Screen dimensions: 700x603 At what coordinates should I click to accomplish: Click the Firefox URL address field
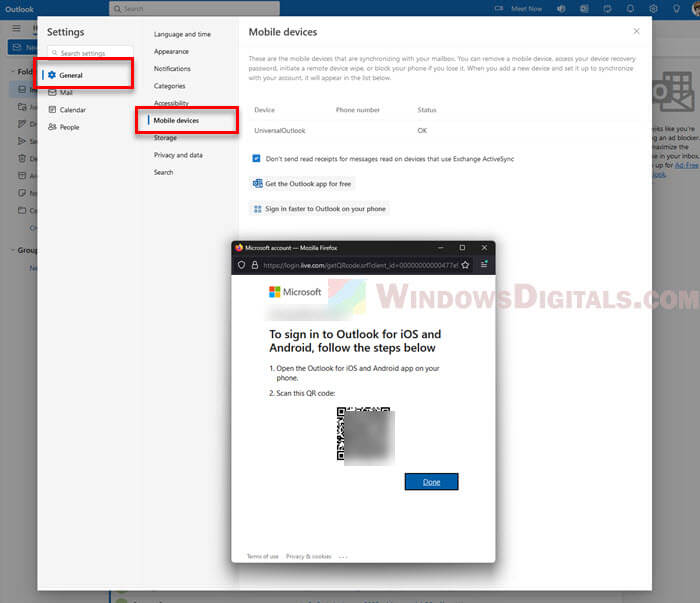(x=360, y=265)
